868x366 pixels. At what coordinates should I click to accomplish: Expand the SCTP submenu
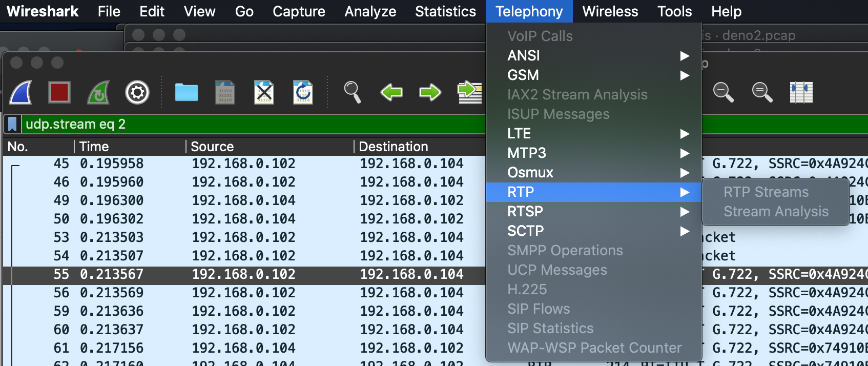point(594,231)
